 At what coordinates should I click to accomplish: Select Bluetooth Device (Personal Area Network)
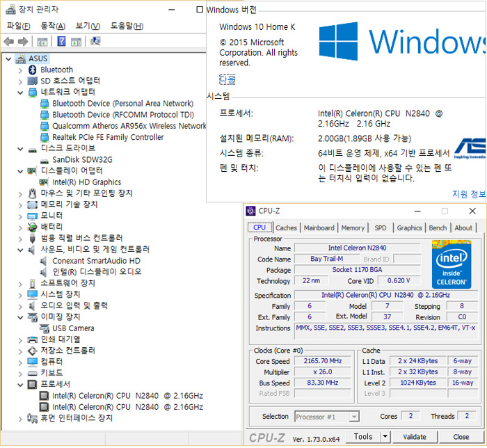[122, 104]
